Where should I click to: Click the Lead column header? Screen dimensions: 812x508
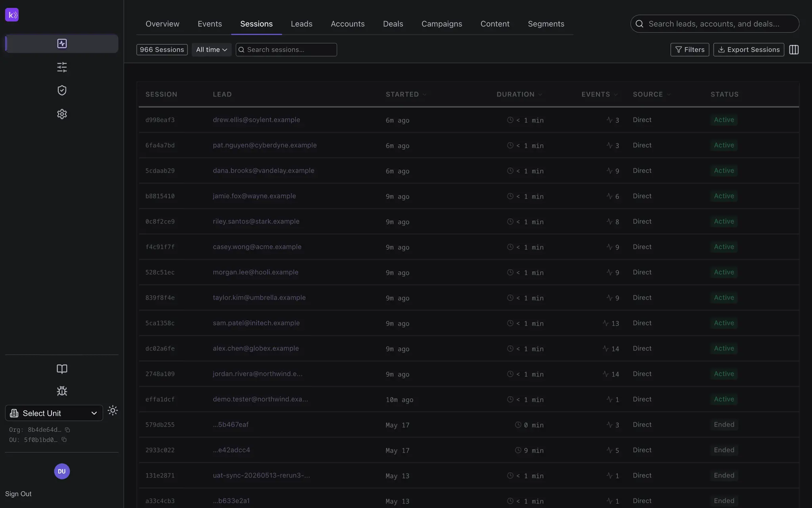click(x=222, y=94)
